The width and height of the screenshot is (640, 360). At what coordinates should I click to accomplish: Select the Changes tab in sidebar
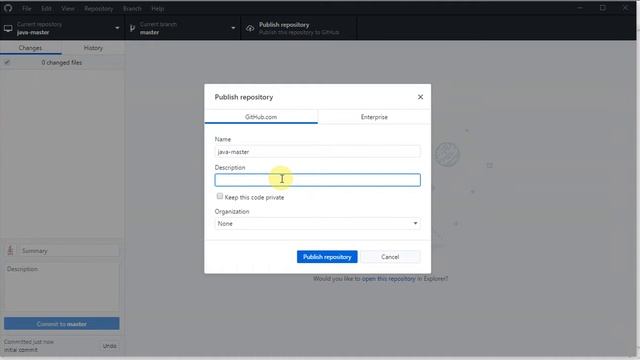(x=31, y=48)
